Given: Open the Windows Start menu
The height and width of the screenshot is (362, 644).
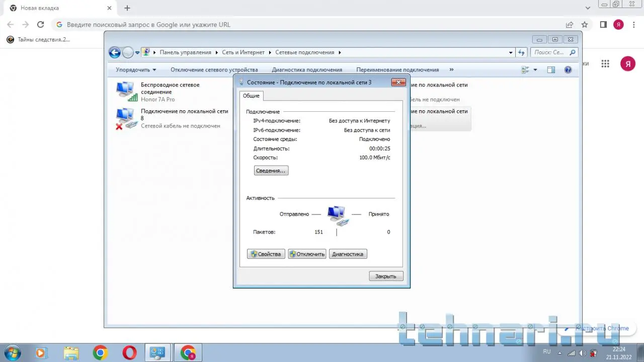Looking at the screenshot, I should [12, 352].
